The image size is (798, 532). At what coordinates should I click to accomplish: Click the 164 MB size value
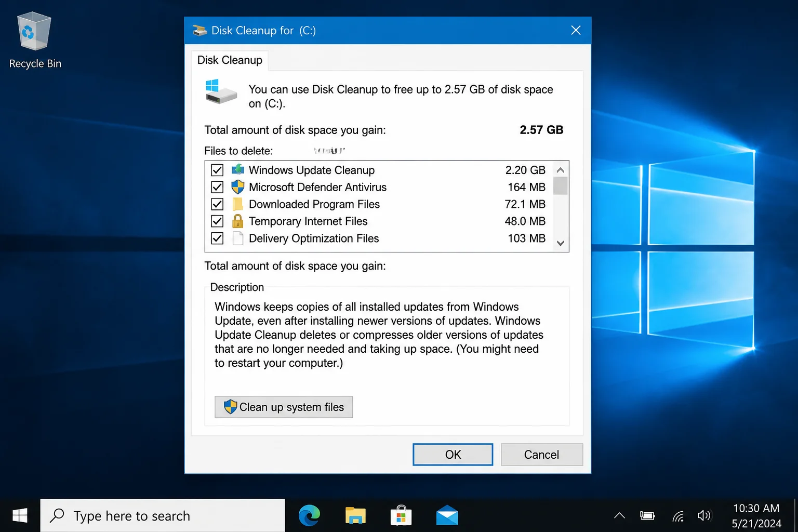point(526,187)
